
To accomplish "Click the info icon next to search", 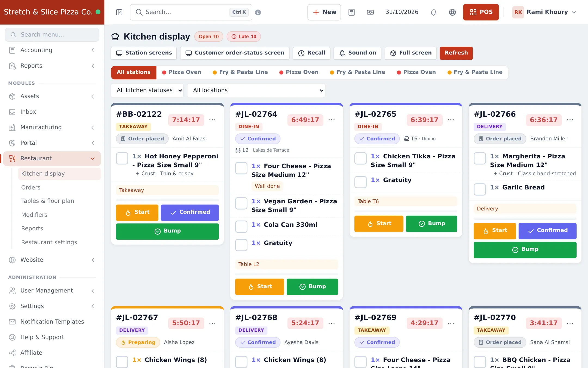I will pyautogui.click(x=258, y=12).
